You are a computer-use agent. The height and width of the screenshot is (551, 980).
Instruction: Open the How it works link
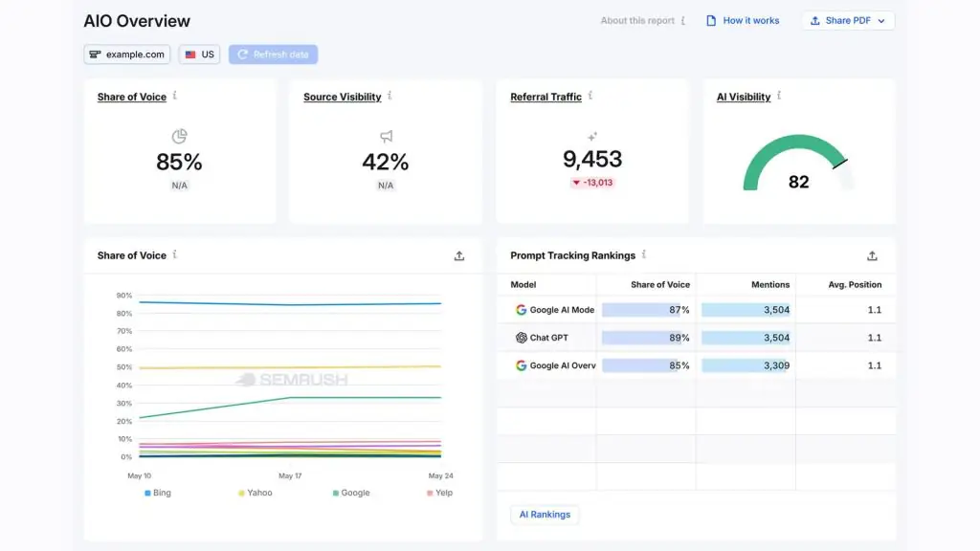click(743, 21)
